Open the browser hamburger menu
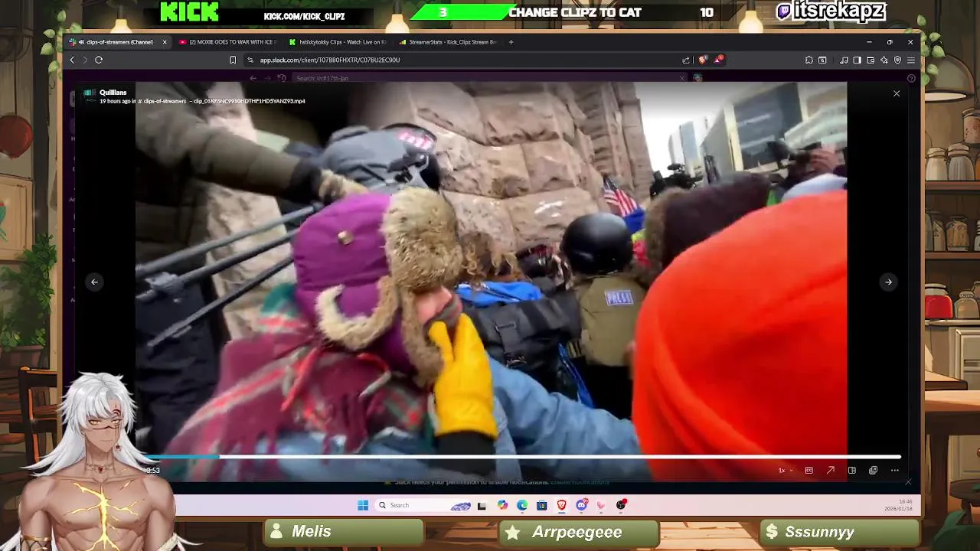 911,60
